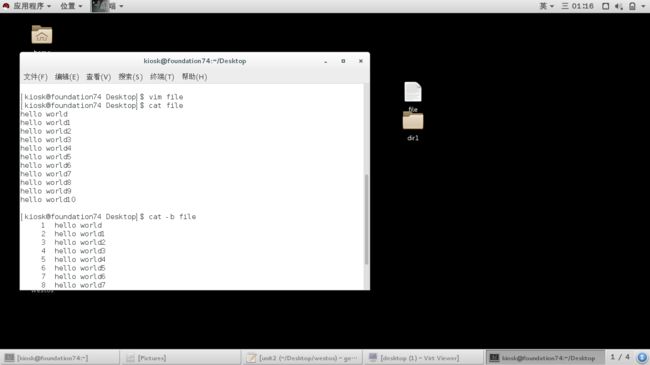This screenshot has height=365, width=650.
Task: Select the 'file' document icon on desktop
Action: [413, 92]
